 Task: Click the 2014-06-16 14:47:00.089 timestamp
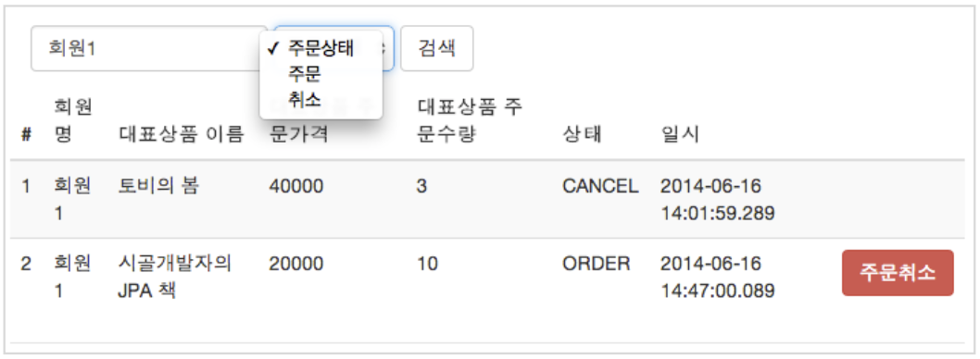(718, 277)
